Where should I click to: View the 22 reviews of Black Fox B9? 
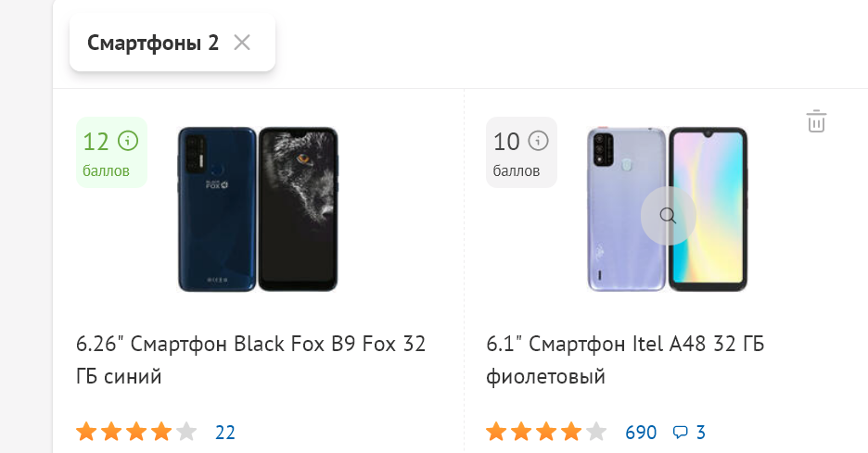pyautogui.click(x=224, y=433)
